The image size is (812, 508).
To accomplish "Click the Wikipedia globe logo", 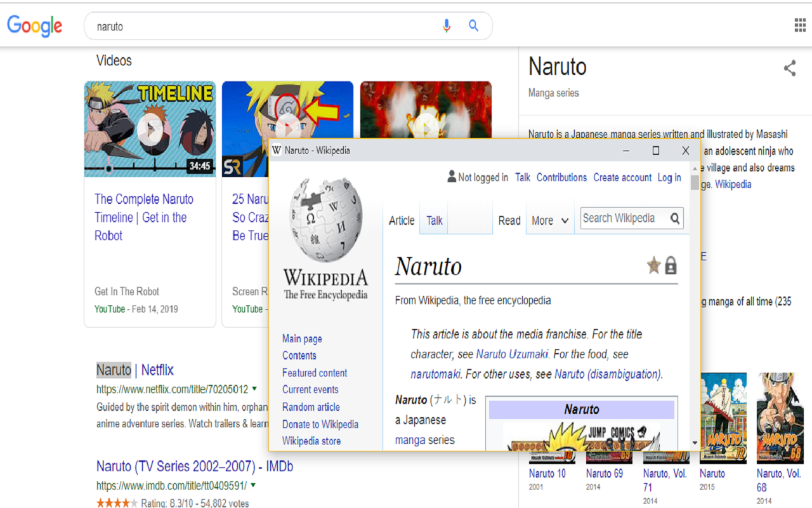I will pyautogui.click(x=325, y=220).
